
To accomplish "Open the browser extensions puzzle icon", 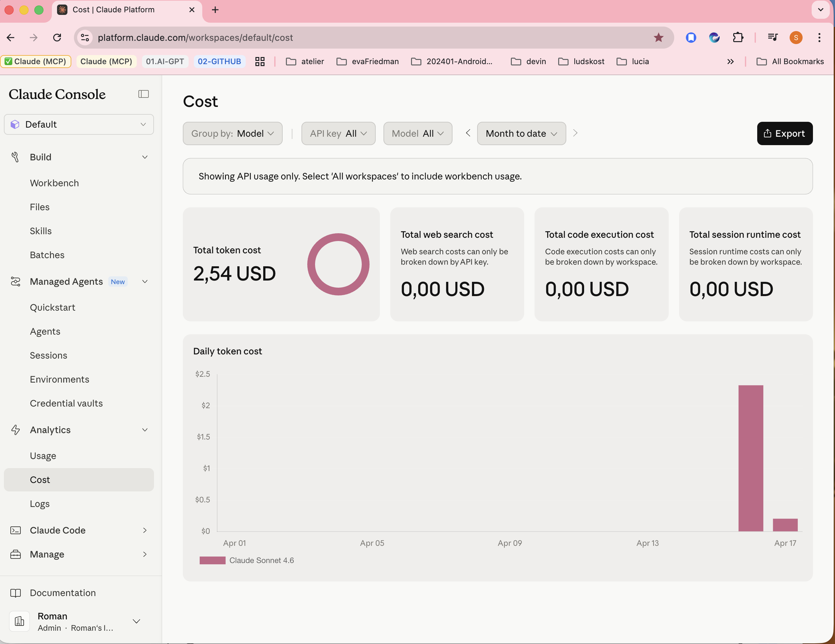I will [738, 38].
